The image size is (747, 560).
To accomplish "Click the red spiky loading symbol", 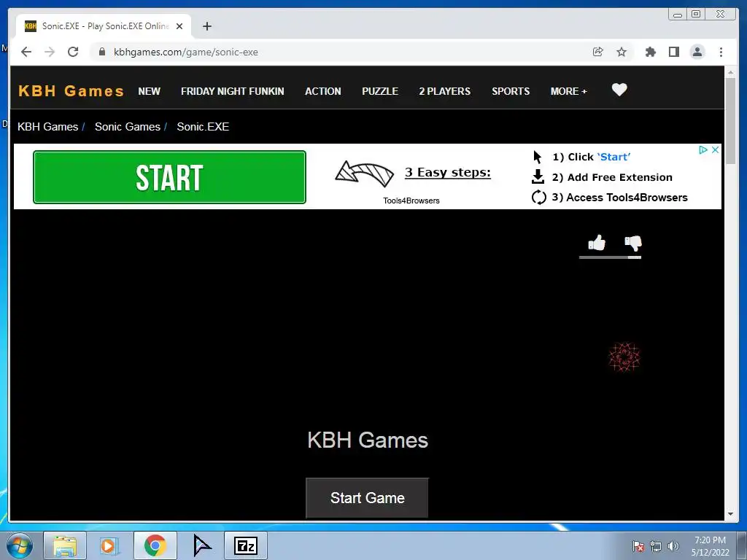I will tap(624, 357).
